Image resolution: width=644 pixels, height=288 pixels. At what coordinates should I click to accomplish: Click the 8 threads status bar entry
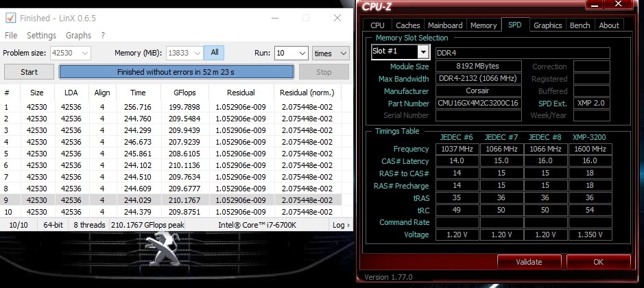[x=89, y=225]
